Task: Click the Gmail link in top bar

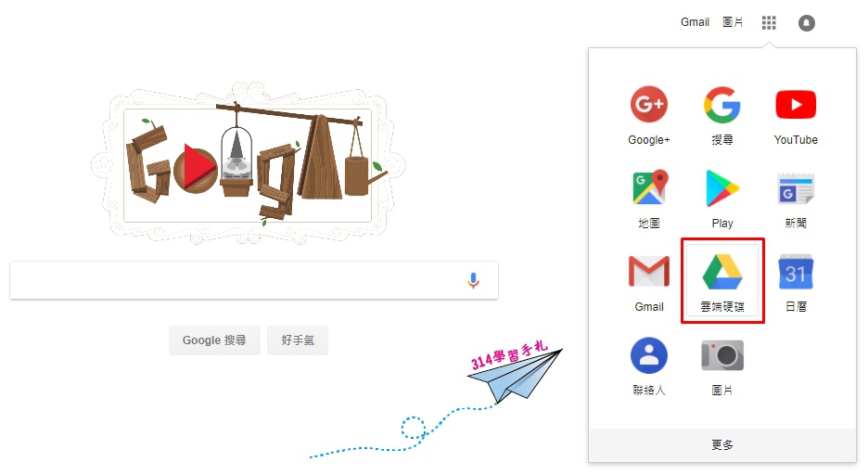Action: click(x=695, y=22)
